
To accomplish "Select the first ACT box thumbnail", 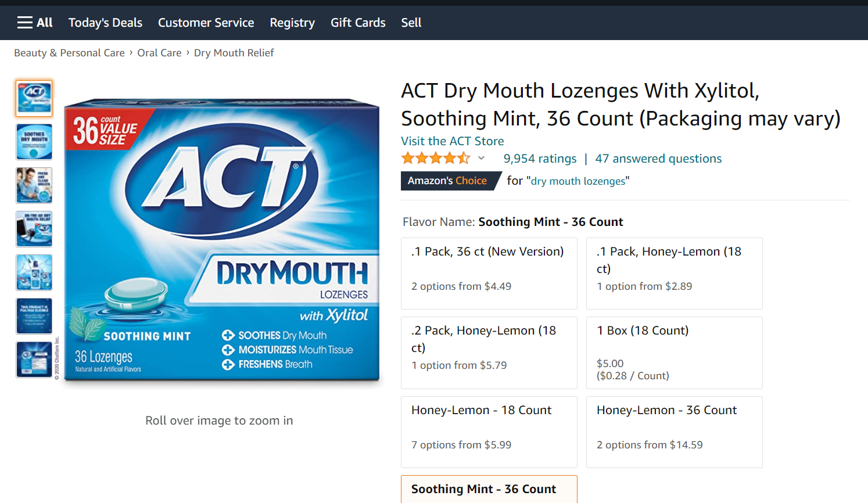I will pos(34,98).
